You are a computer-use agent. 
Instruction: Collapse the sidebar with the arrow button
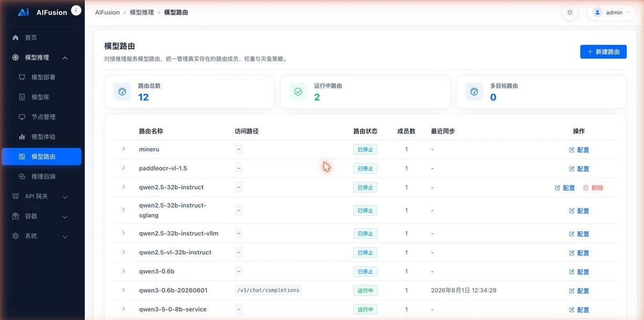coord(76,10)
